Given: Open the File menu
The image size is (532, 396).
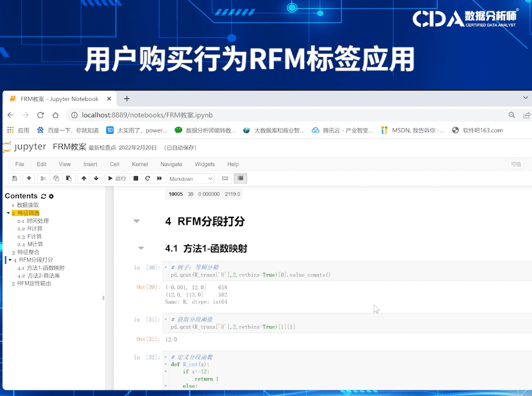Looking at the screenshot, I should pyautogui.click(x=20, y=164).
